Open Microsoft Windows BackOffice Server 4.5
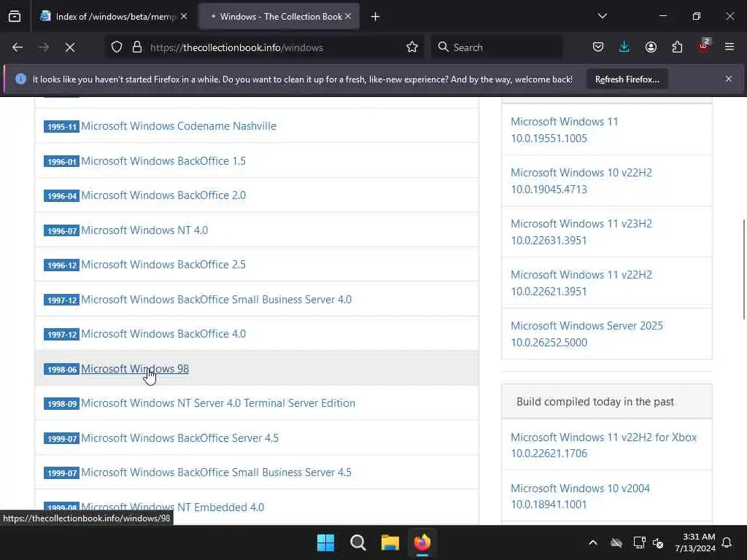747x560 pixels. point(179,438)
